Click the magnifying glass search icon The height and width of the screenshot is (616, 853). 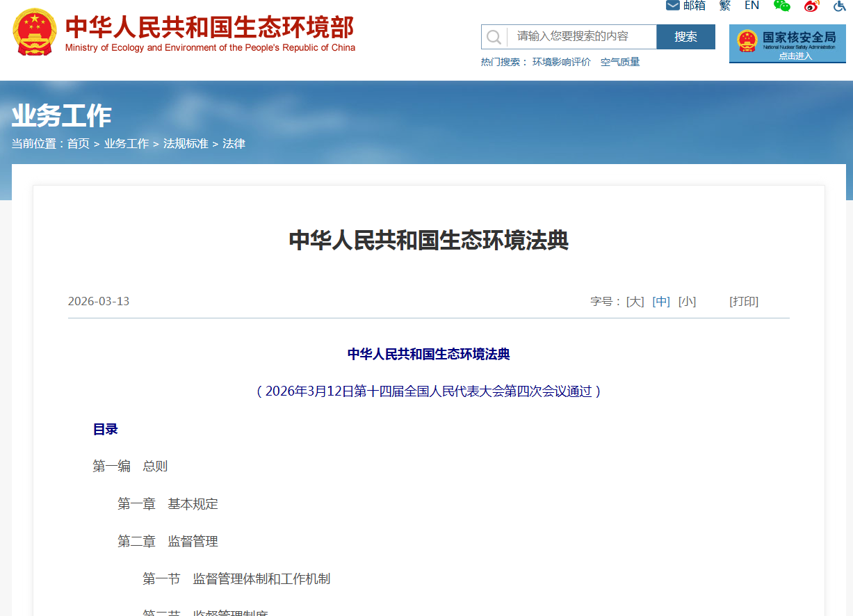point(494,37)
